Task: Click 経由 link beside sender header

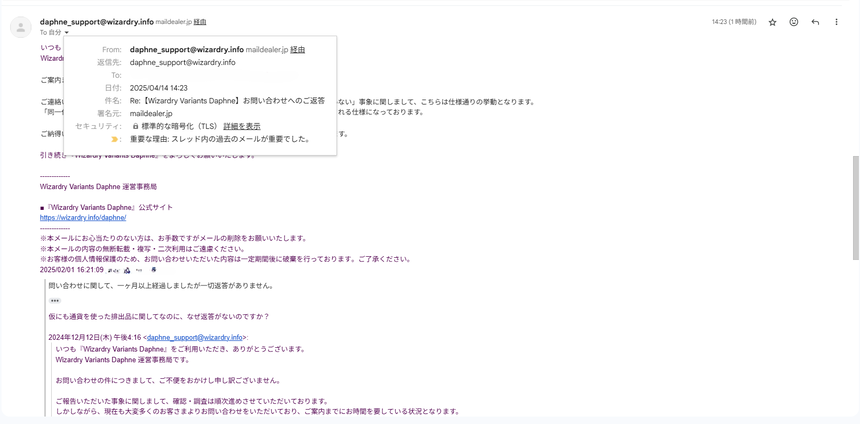Action: pyautogui.click(x=200, y=22)
